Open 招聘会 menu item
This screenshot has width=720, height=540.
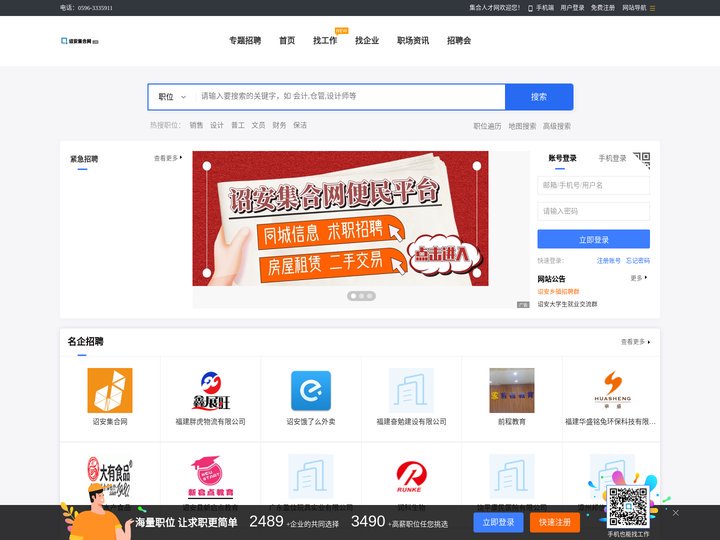pos(459,40)
